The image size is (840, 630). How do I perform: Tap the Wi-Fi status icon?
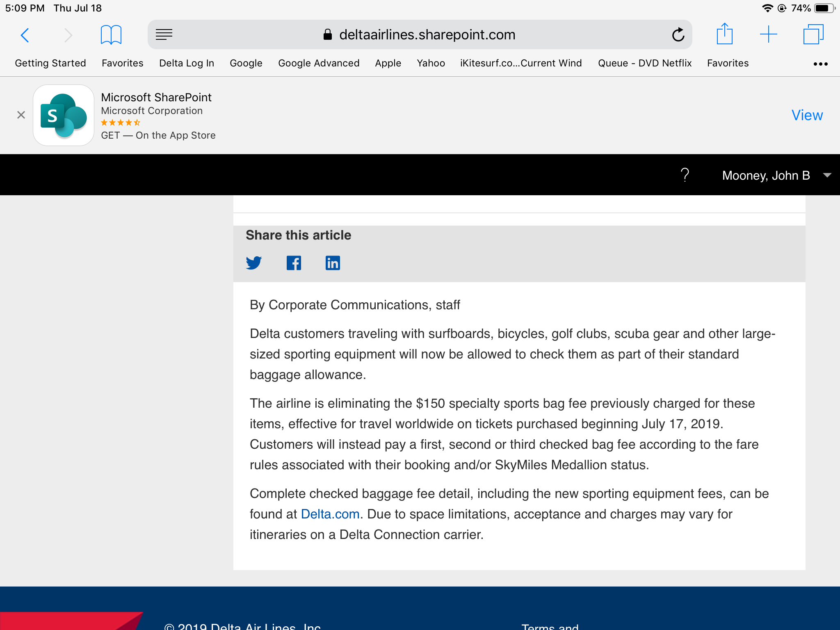pos(767,8)
